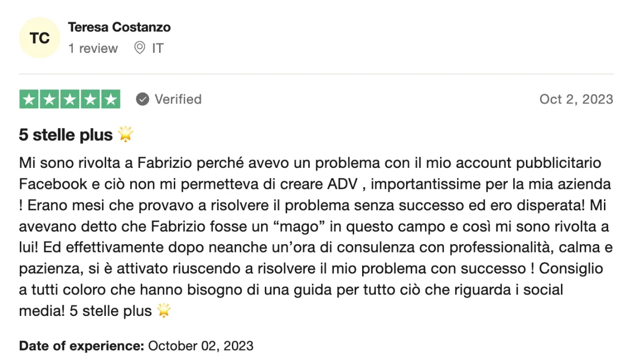Select the IT country label
This screenshot has width=628, height=364.
coord(158,49)
